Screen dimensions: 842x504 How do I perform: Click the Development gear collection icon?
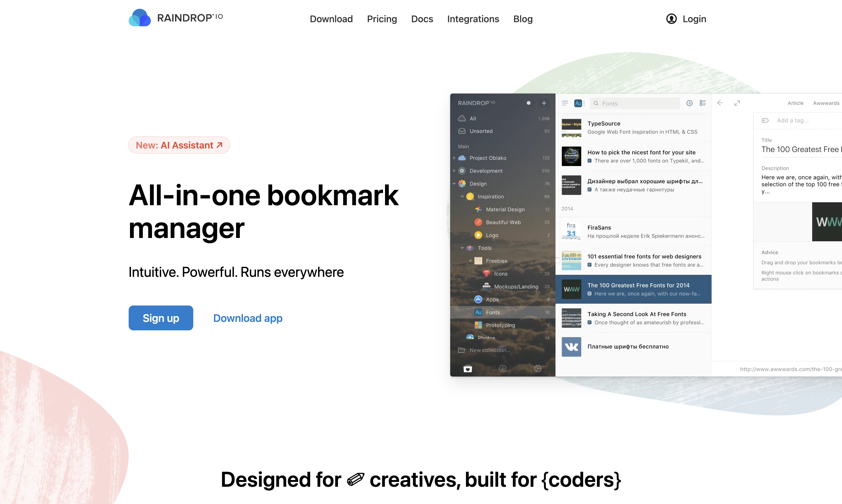462,171
